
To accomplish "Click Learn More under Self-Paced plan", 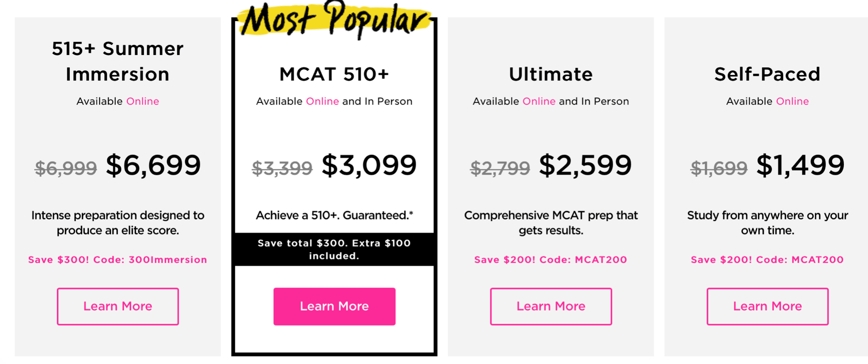I will tap(768, 306).
